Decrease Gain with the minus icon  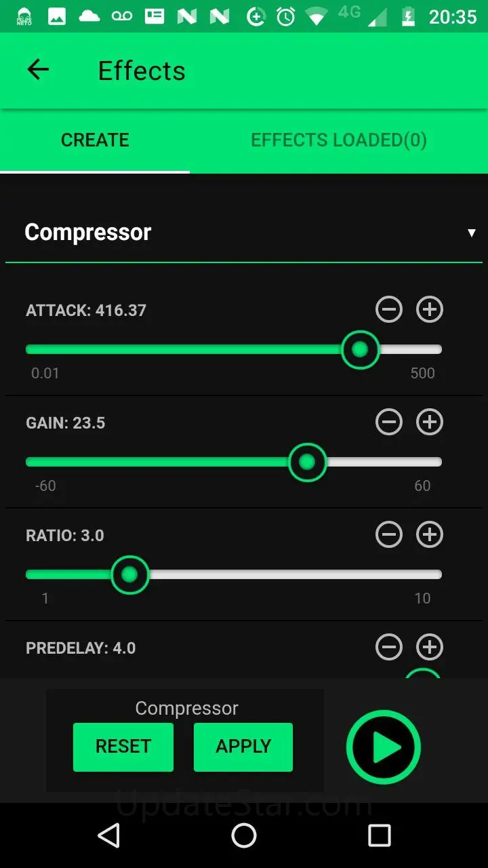tap(389, 422)
